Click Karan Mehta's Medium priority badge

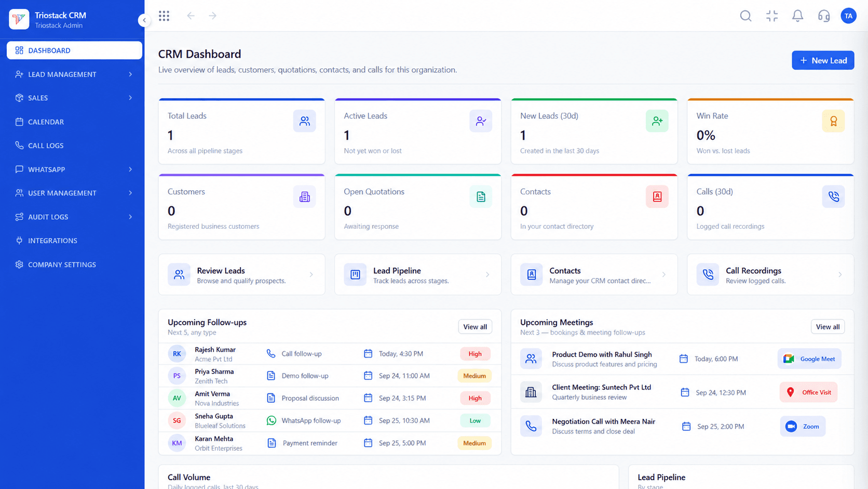coord(474,443)
